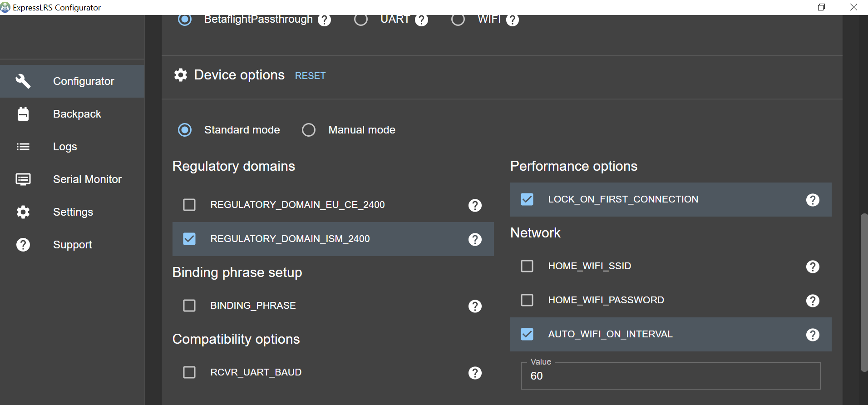Click the Binding phrase setup heading

237,272
